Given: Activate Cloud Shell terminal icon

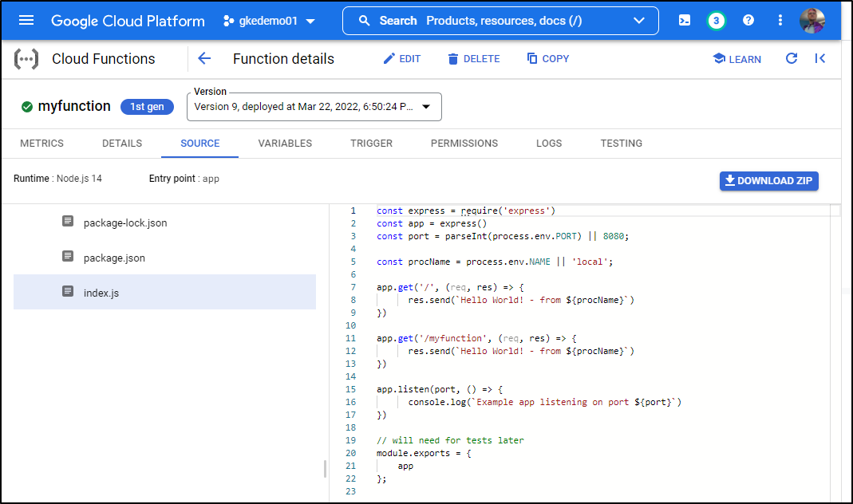Looking at the screenshot, I should [x=685, y=21].
